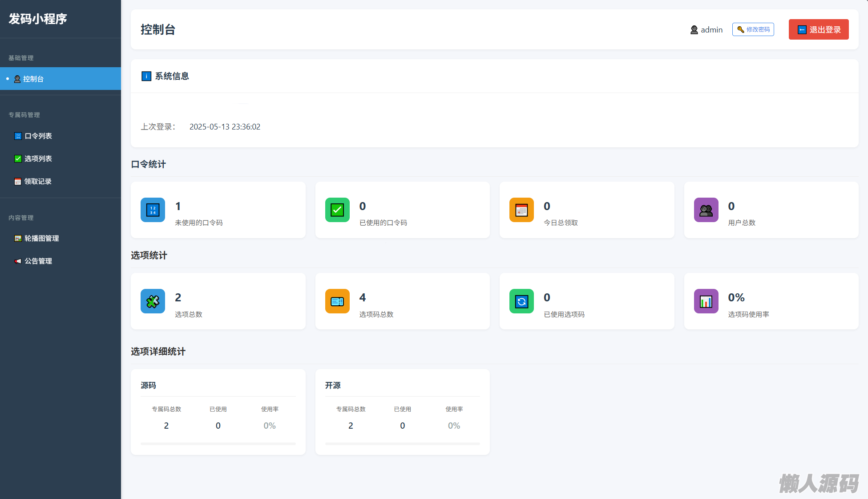Open 轮播图管理 from the sidebar

click(x=41, y=238)
